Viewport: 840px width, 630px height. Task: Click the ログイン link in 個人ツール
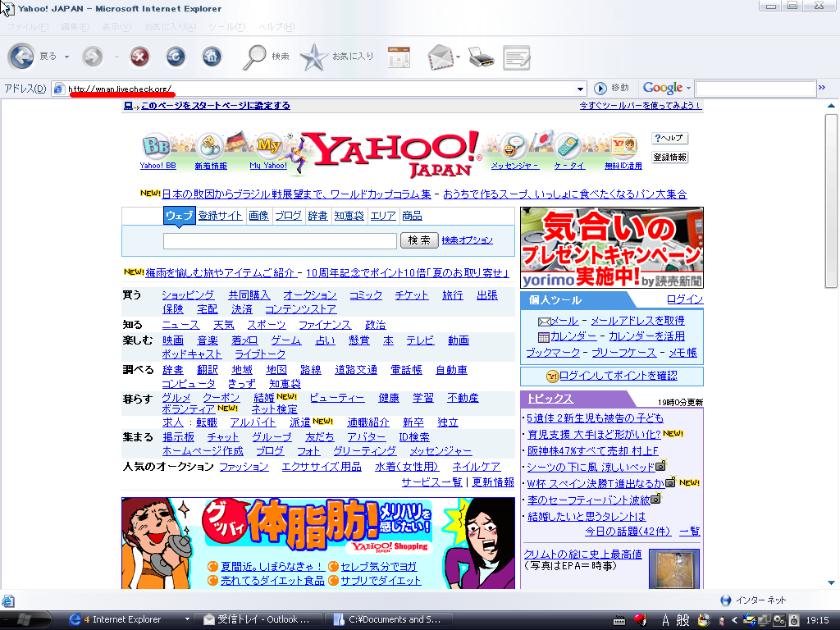point(685,299)
